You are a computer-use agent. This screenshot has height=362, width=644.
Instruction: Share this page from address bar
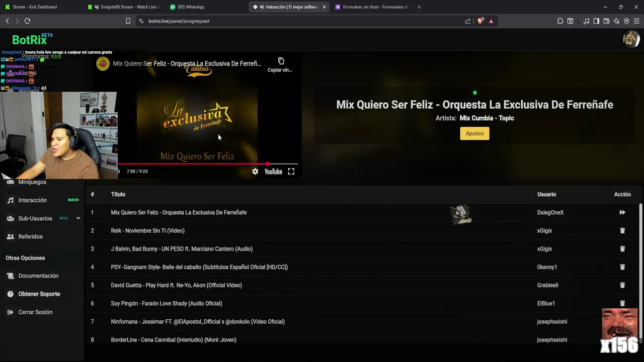(468, 21)
